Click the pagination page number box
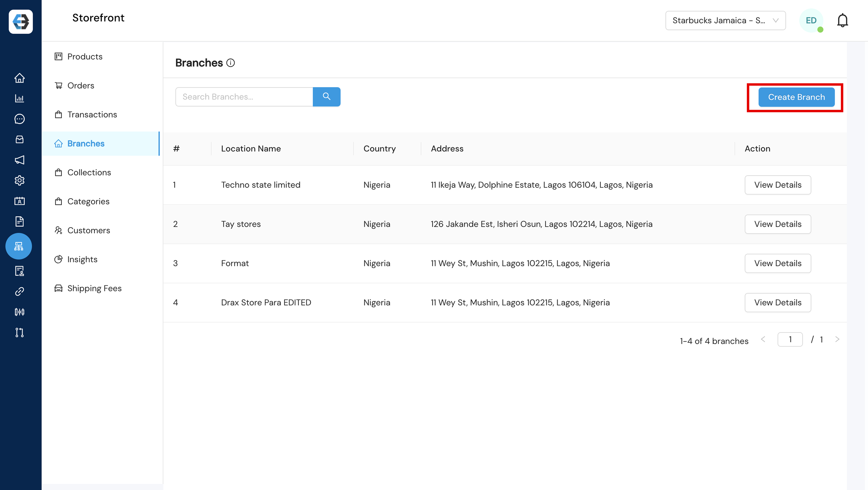This screenshot has width=868, height=490. coord(789,339)
